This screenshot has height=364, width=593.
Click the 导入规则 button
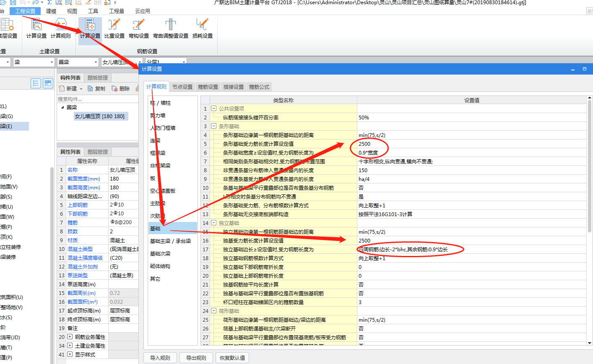tap(160, 358)
